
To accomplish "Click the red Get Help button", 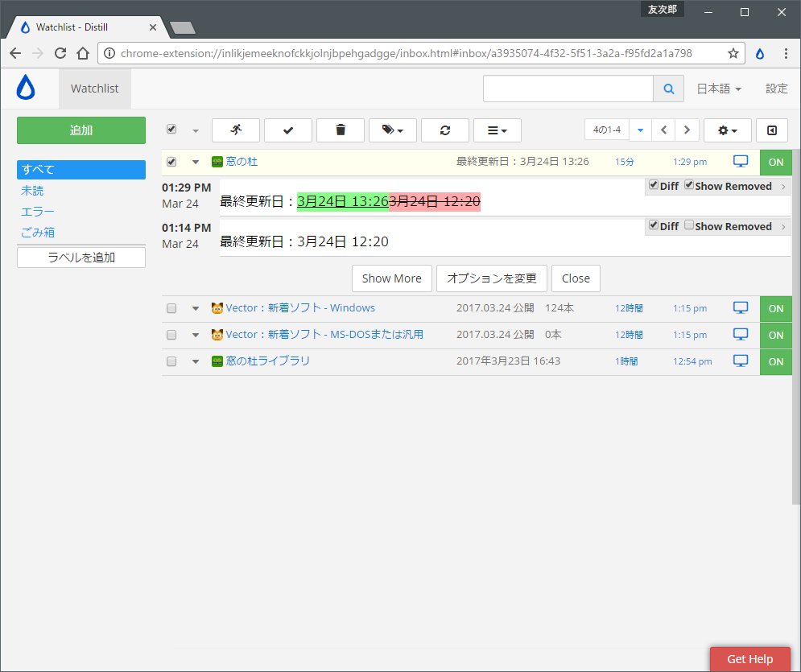I will click(x=750, y=659).
